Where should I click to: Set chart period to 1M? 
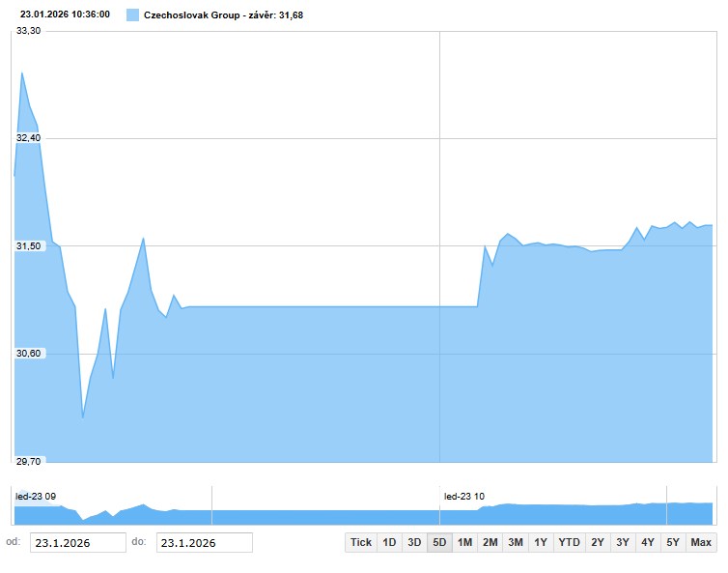coord(464,542)
